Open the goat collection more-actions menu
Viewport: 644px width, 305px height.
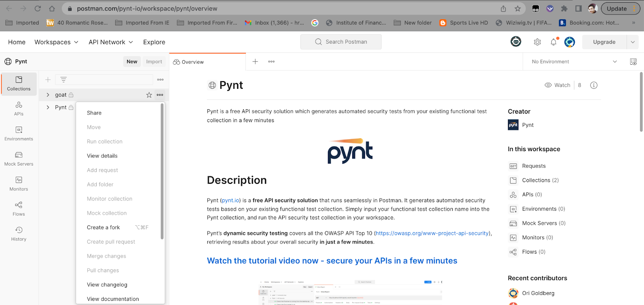pyautogui.click(x=160, y=95)
